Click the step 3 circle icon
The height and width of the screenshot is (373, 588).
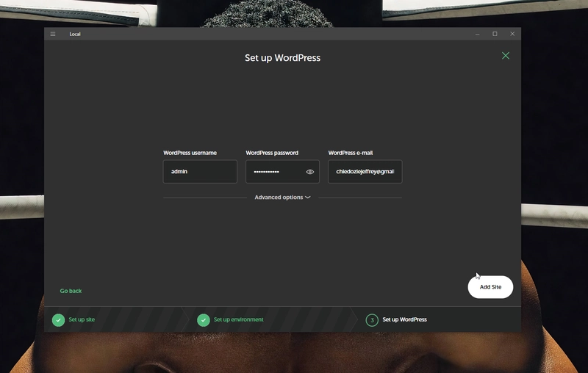click(x=372, y=320)
